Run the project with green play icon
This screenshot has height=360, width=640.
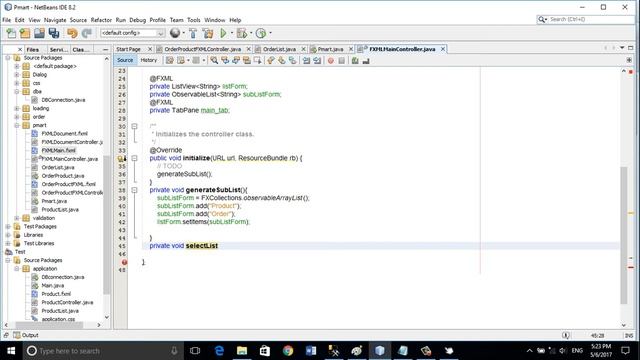pos(223,33)
